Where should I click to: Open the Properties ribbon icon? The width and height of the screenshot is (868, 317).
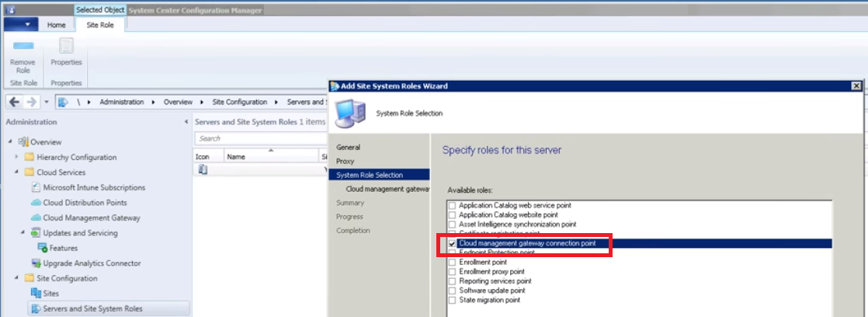67,46
